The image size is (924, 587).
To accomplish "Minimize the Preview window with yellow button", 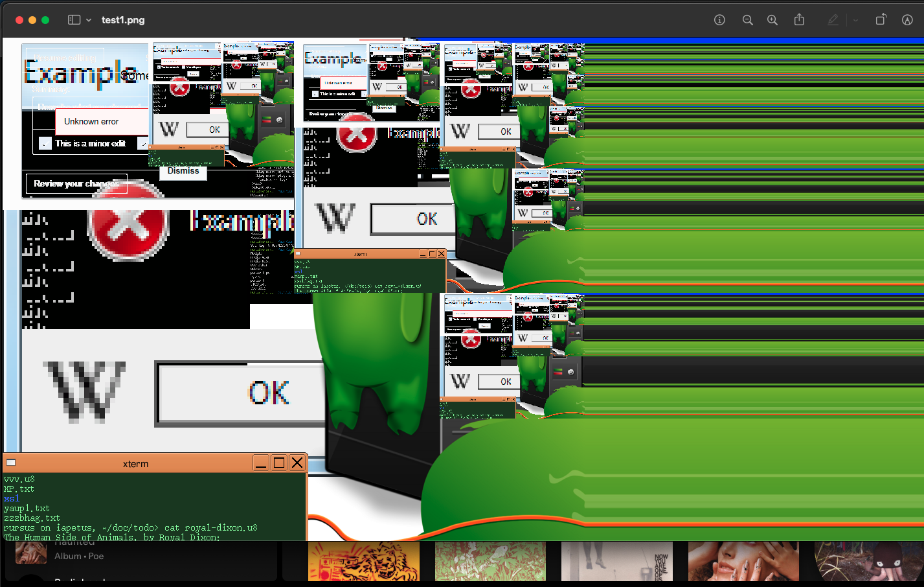I will (x=32, y=20).
